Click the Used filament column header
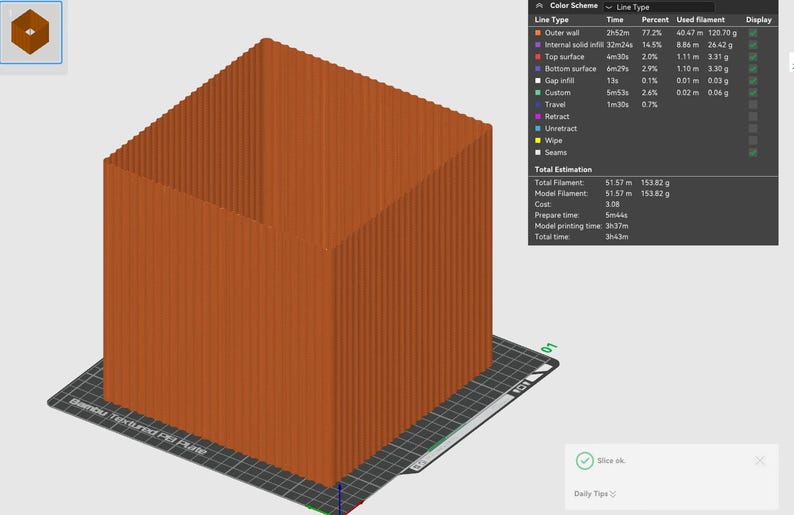The image size is (794, 515). point(700,20)
